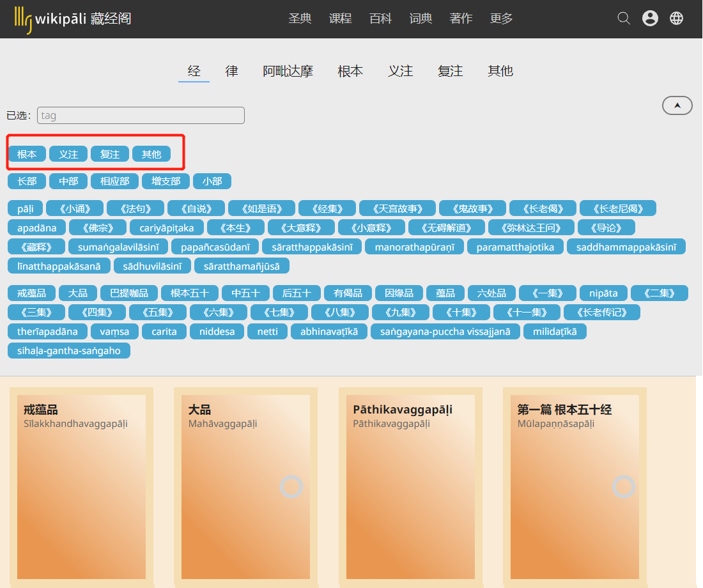Open the user account icon
The width and height of the screenshot is (703, 588).
pos(650,19)
